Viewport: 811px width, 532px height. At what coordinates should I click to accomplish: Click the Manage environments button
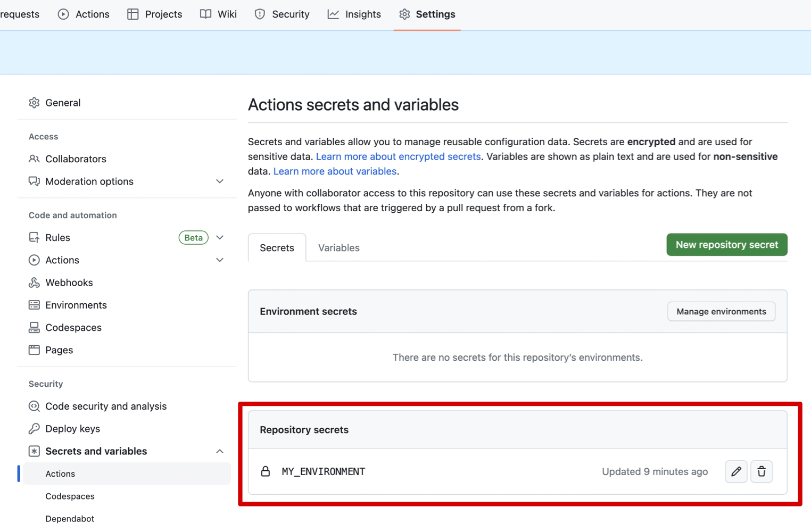721,312
